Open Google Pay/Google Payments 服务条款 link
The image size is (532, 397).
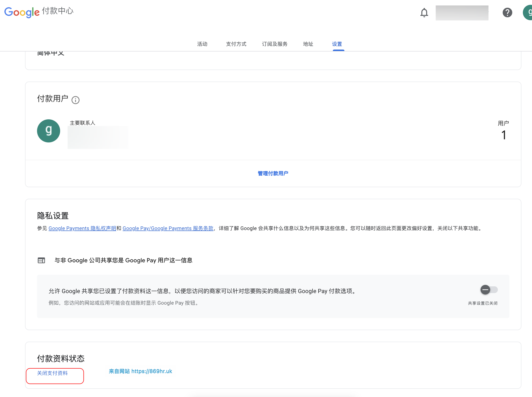pos(168,228)
